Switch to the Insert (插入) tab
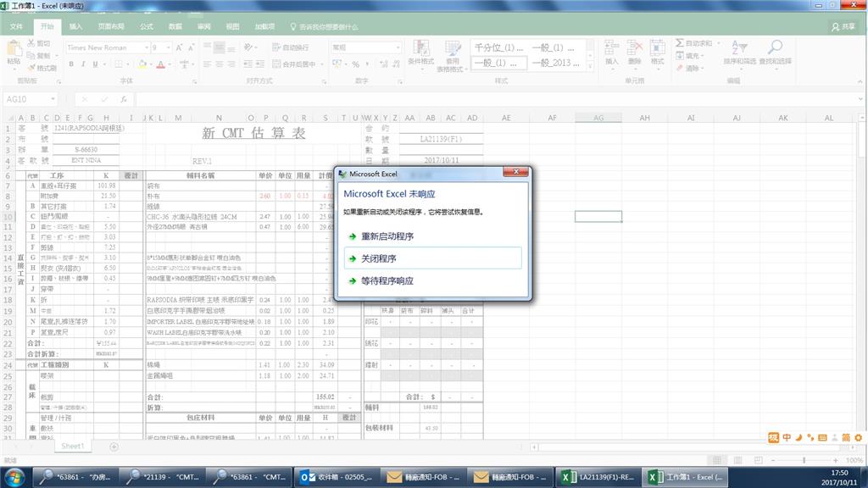The image size is (868, 488). click(x=75, y=26)
